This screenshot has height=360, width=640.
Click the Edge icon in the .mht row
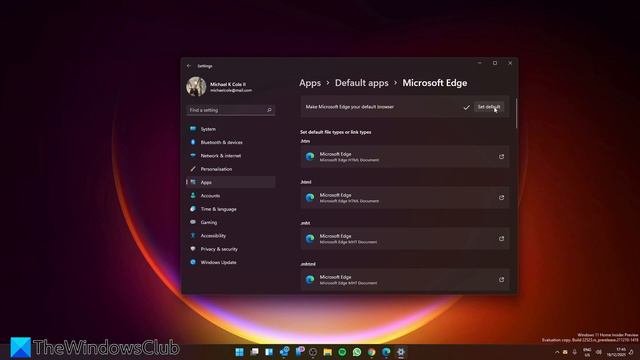click(x=310, y=239)
